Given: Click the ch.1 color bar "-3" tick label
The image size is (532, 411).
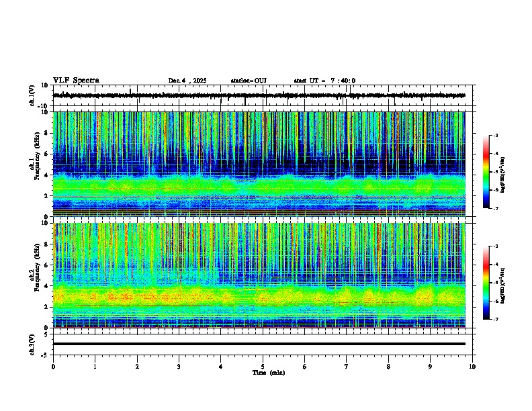Looking at the screenshot, I should tap(495, 136).
